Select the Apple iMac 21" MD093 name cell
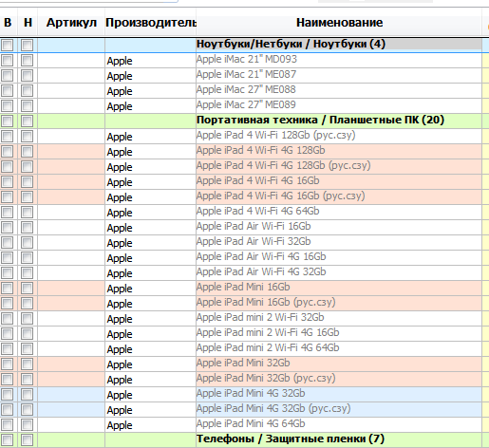This screenshot has height=448, width=489. pos(339,60)
